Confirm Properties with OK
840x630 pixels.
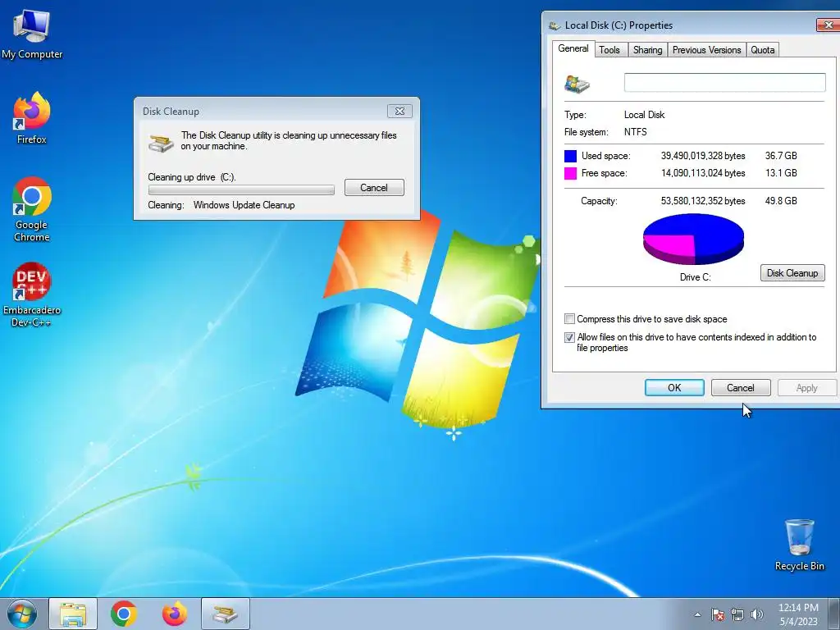674,388
